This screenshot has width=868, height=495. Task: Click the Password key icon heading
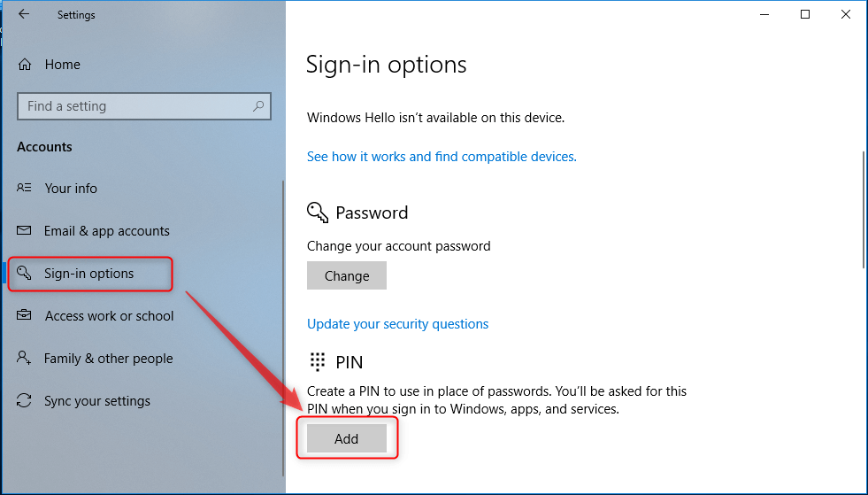[x=318, y=213]
